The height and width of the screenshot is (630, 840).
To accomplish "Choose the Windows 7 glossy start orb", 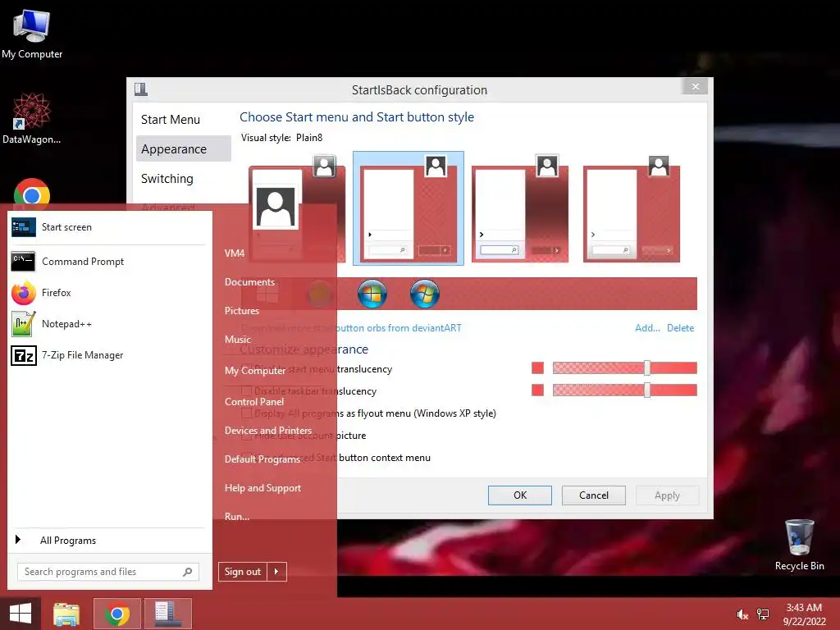I will click(425, 294).
